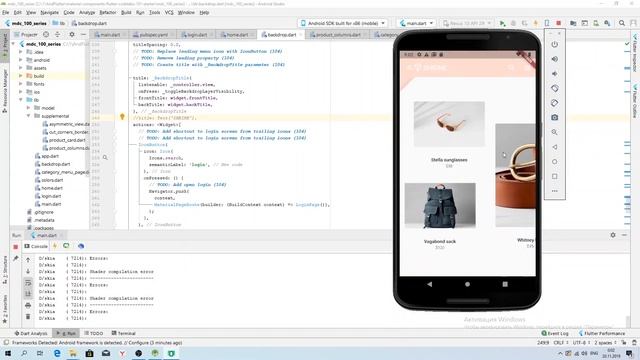Lower the emulator volume
This screenshot has width=640, height=360.
tap(554, 73)
